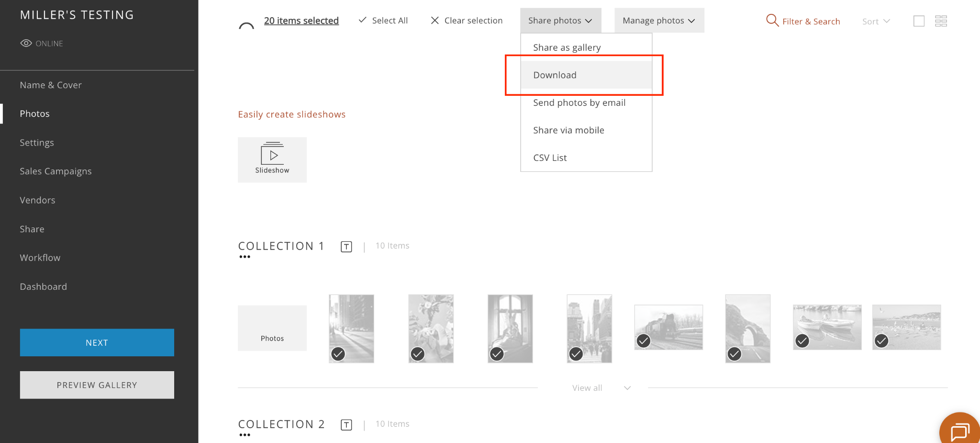The image size is (980, 443).
Task: Open the boats photo thumbnail
Action: click(x=827, y=327)
